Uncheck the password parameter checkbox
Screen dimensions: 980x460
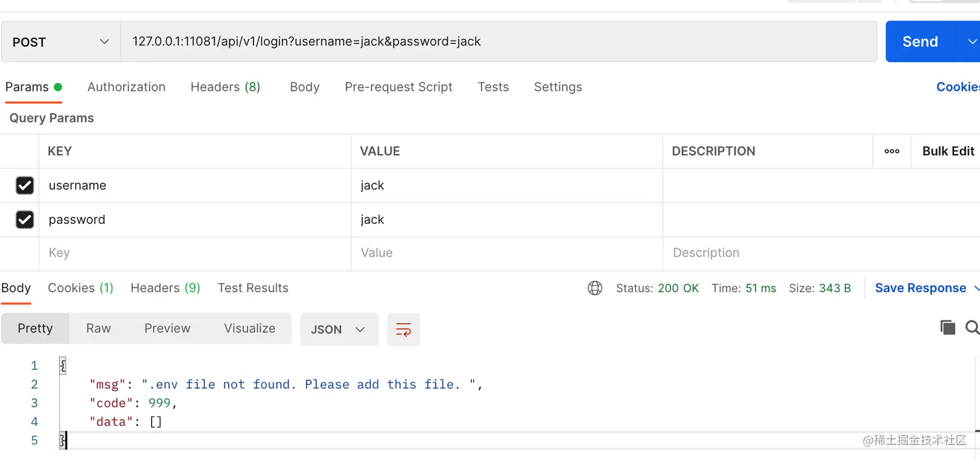(x=25, y=220)
